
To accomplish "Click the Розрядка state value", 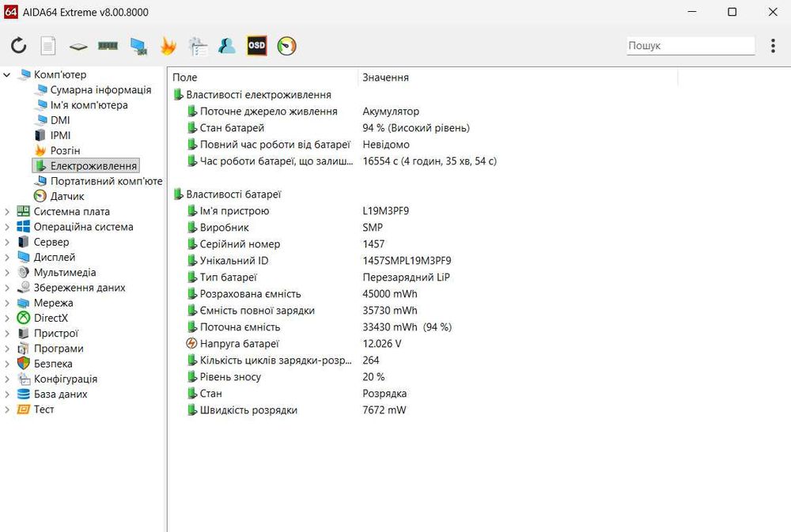I will (x=384, y=394).
